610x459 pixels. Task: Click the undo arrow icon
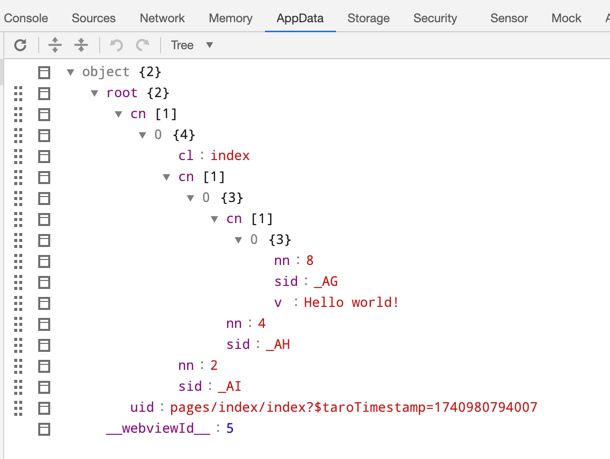[x=116, y=45]
